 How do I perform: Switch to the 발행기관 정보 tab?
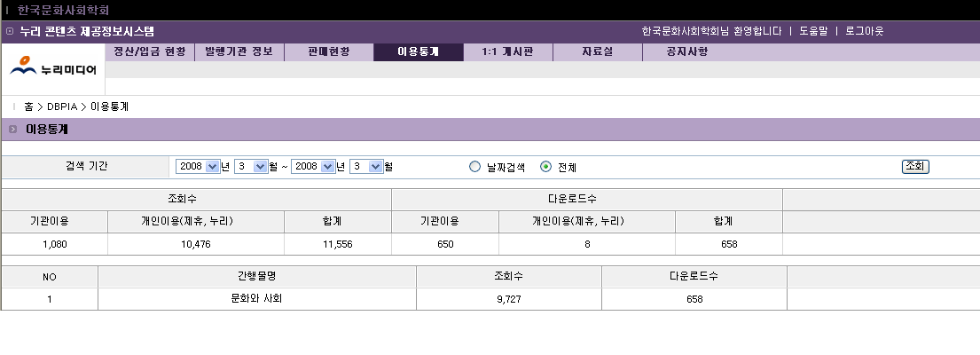point(239,52)
